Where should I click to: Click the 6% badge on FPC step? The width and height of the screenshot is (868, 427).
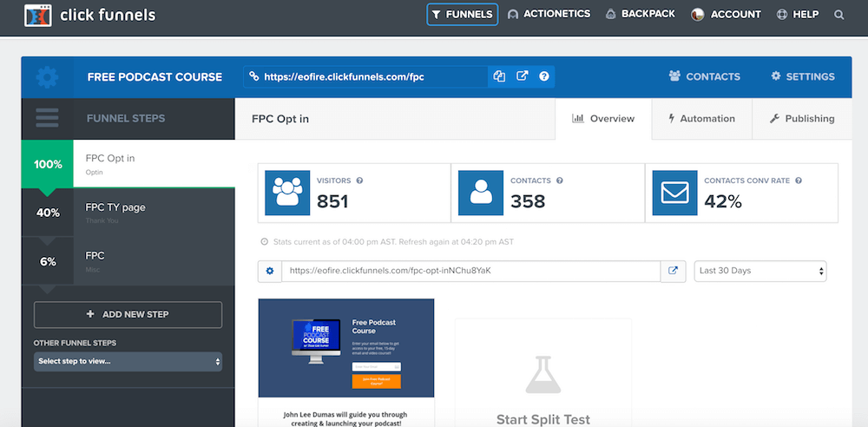pyautogui.click(x=48, y=261)
